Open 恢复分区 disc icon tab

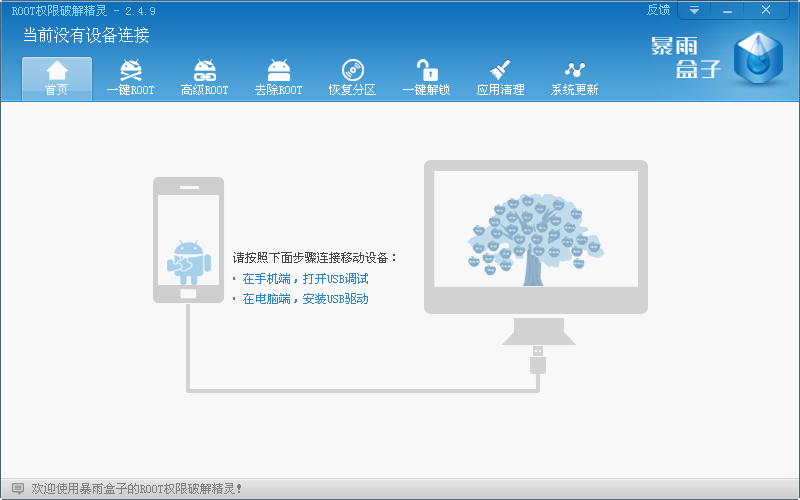click(353, 79)
